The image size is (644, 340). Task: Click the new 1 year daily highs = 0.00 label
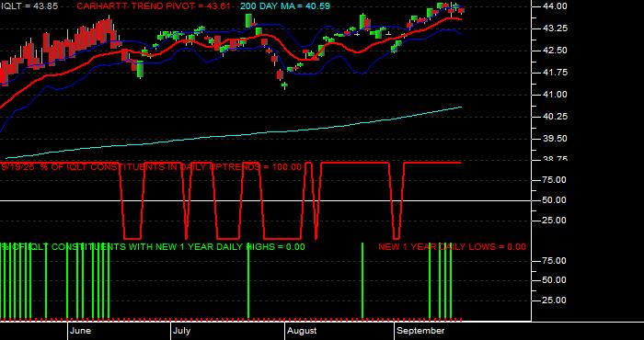[x=153, y=247]
